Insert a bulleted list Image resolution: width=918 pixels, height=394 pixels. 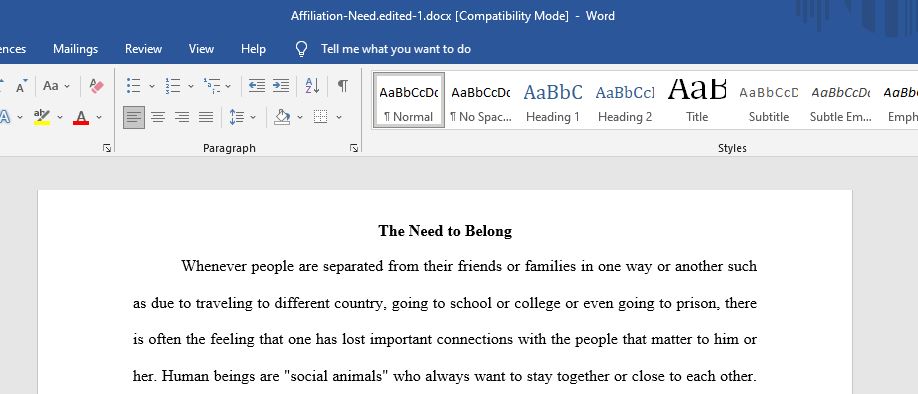(133, 86)
